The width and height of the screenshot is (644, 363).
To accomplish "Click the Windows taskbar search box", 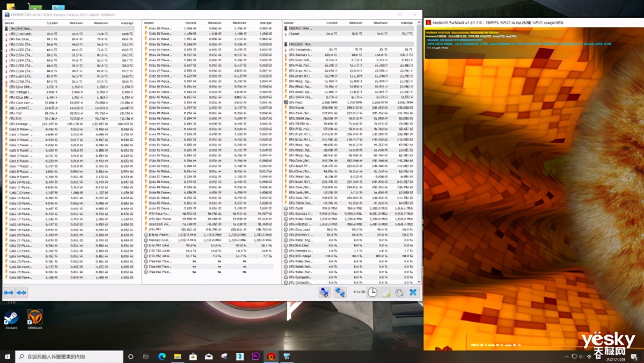I will 69,357.
